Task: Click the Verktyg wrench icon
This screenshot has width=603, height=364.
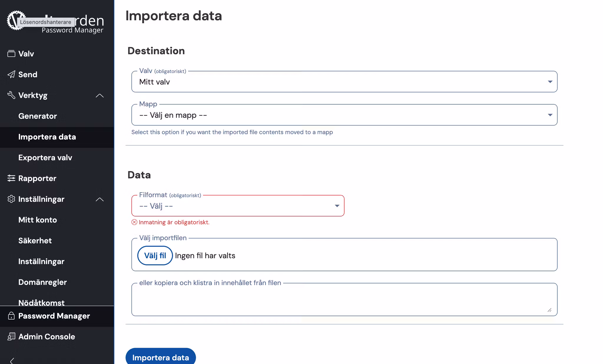Action: [11, 95]
